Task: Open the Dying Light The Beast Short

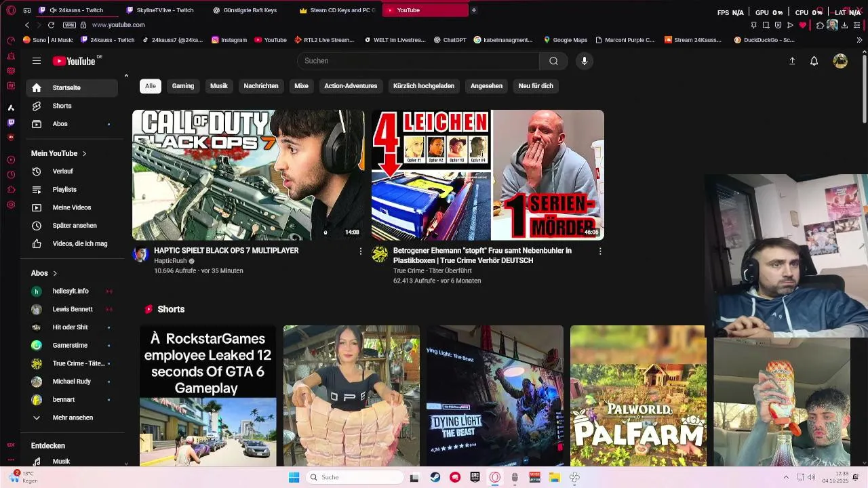Action: (495, 396)
